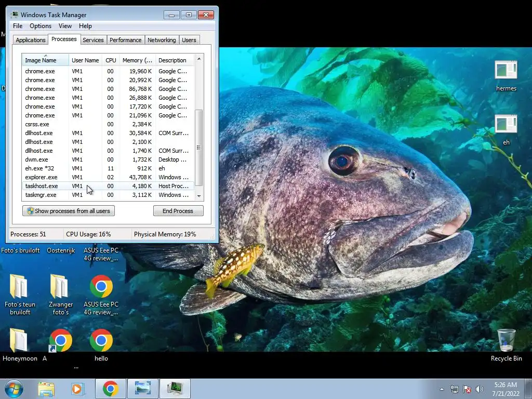Image resolution: width=532 pixels, height=399 pixels.
Task: Open the ASUS Eee PC Chrome shortcut above hello
Action: pos(101,295)
